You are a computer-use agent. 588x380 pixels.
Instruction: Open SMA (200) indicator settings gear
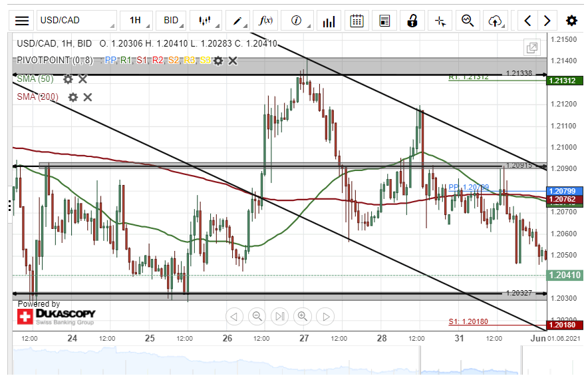[73, 97]
